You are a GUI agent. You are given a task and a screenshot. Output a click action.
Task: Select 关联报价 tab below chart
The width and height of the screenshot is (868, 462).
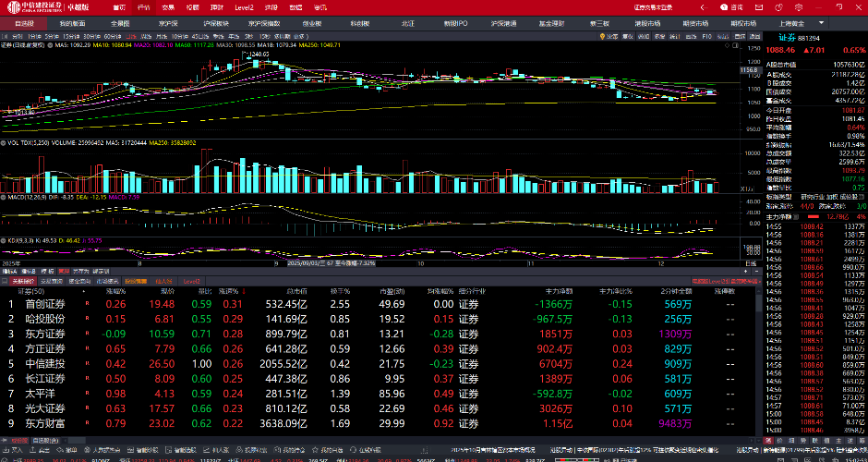click(24, 282)
